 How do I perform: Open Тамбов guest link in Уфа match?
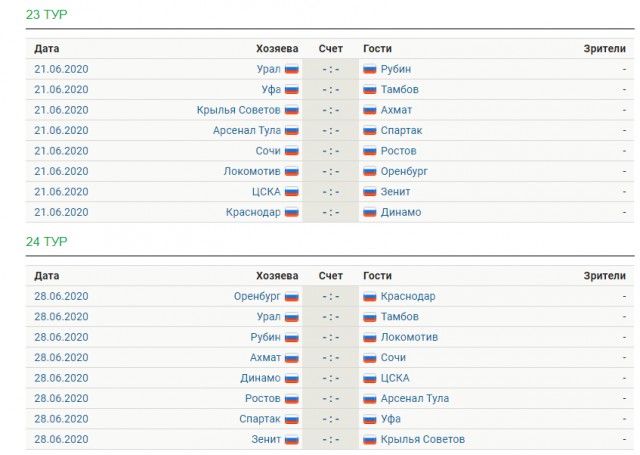pyautogui.click(x=400, y=89)
